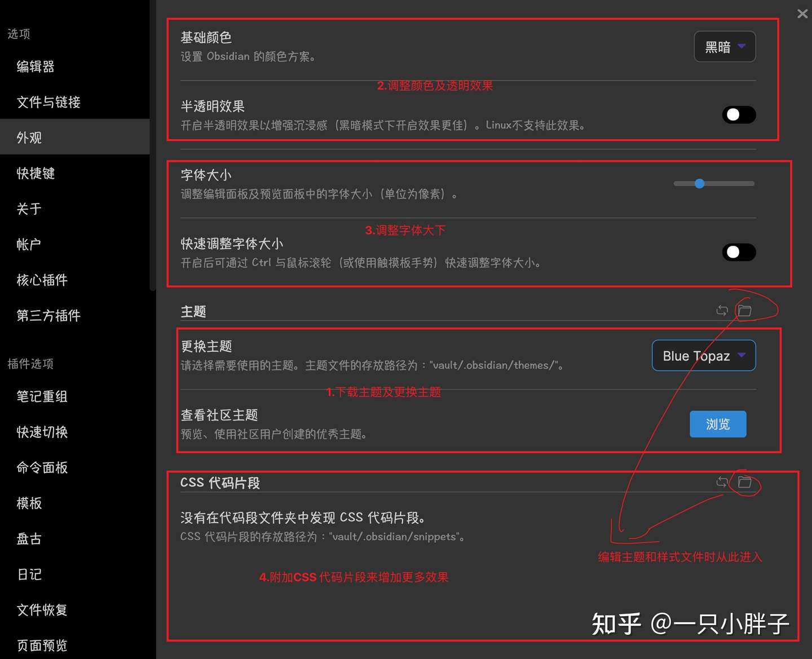
Task: Close the settings dialog
Action: 802,14
